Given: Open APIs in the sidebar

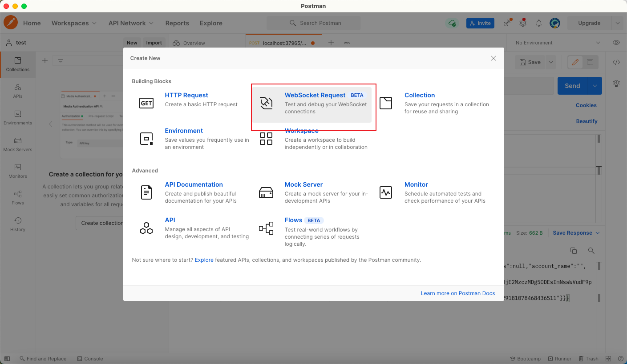Looking at the screenshot, I should pyautogui.click(x=18, y=91).
